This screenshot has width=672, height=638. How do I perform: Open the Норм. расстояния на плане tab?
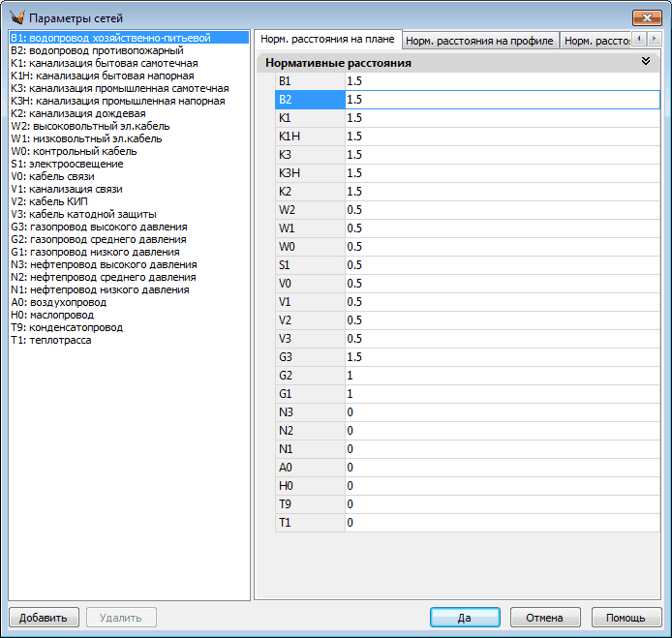[327, 40]
